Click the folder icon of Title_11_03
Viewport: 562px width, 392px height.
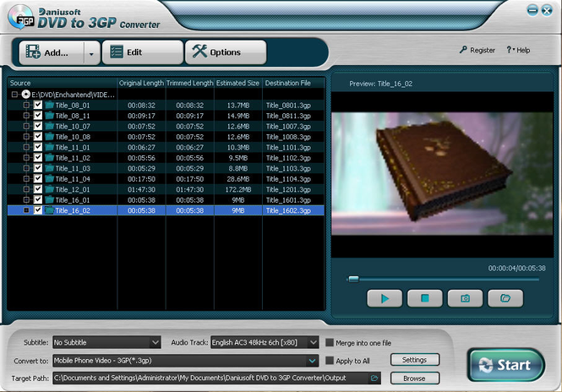click(50, 168)
